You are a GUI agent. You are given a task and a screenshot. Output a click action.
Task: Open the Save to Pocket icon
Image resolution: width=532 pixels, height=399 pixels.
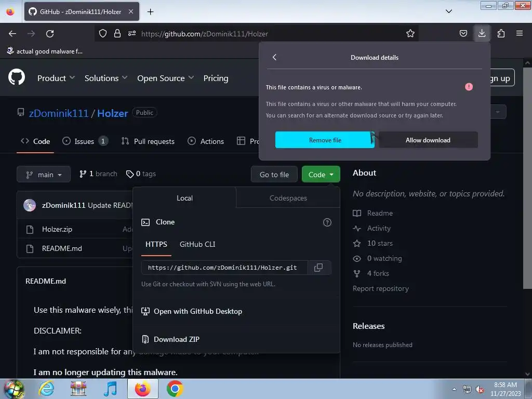point(463,33)
